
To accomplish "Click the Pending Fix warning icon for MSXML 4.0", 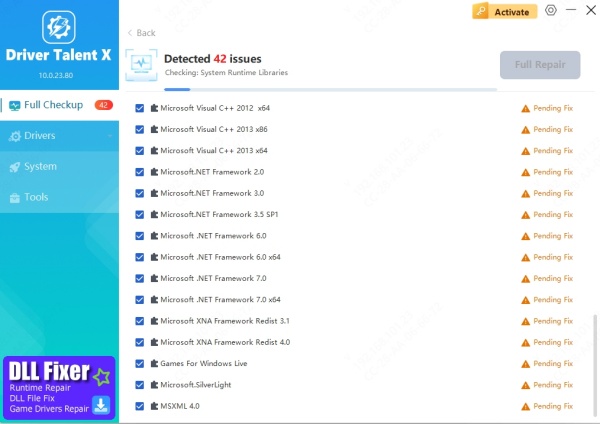I will 524,407.
